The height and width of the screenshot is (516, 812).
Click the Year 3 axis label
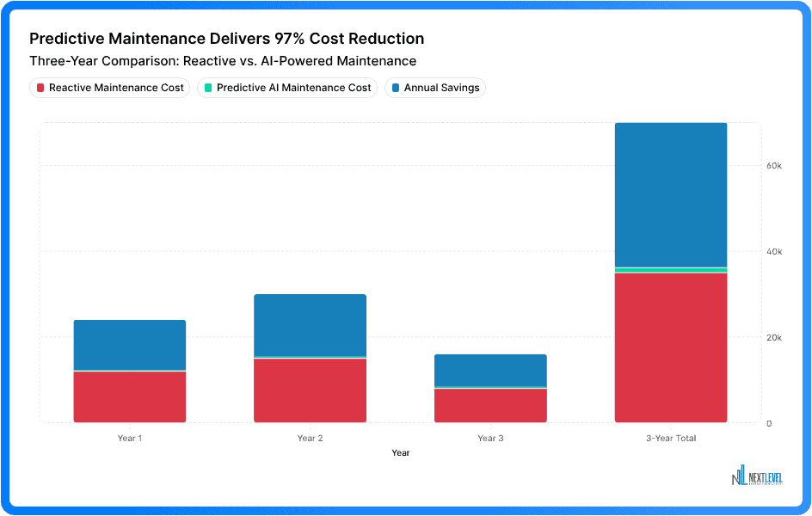coord(490,439)
